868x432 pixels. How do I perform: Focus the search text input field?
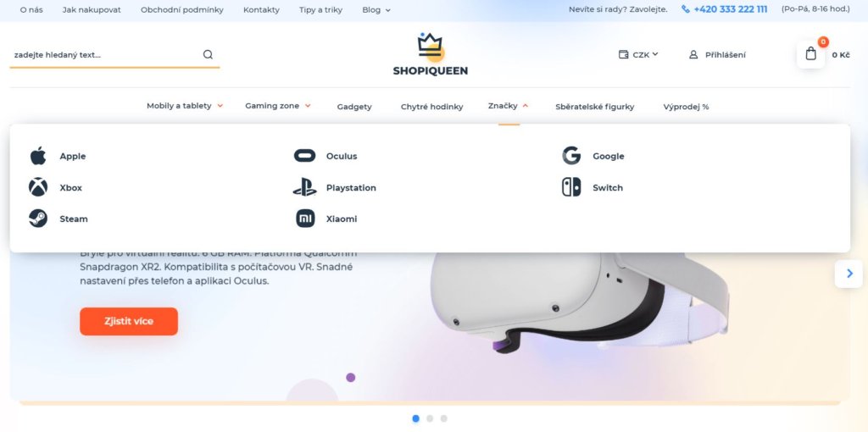[x=105, y=55]
